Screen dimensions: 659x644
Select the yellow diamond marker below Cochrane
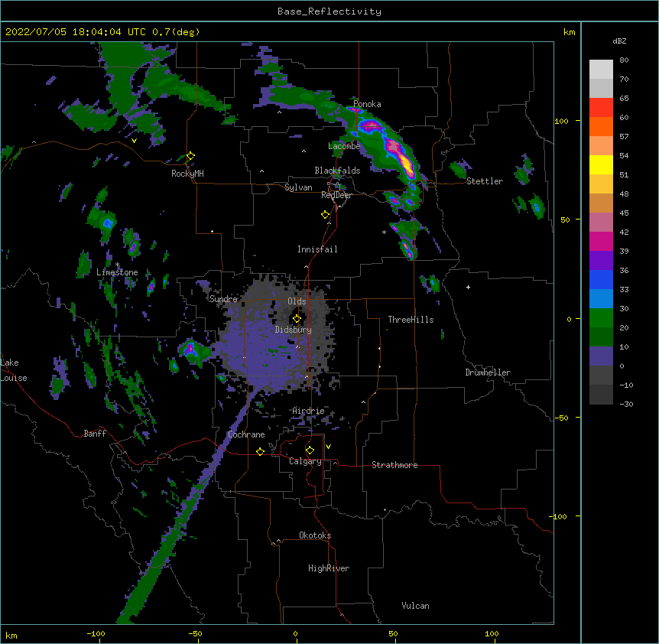pos(260,451)
